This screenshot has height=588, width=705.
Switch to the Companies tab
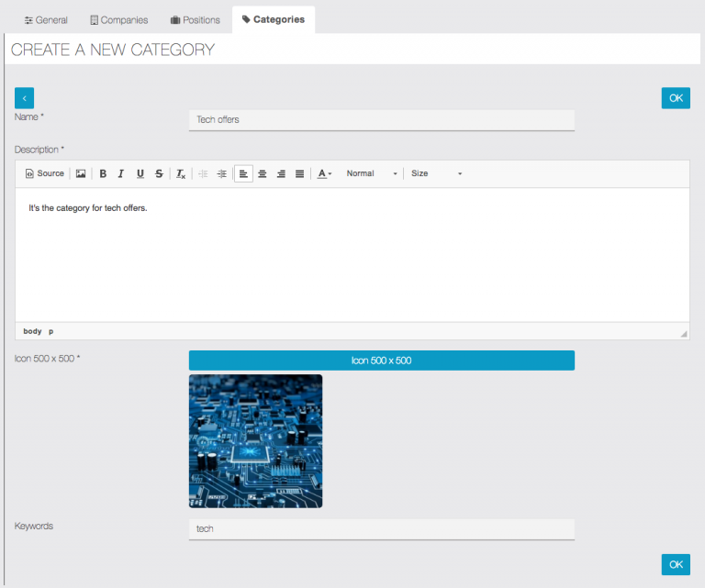click(x=118, y=20)
